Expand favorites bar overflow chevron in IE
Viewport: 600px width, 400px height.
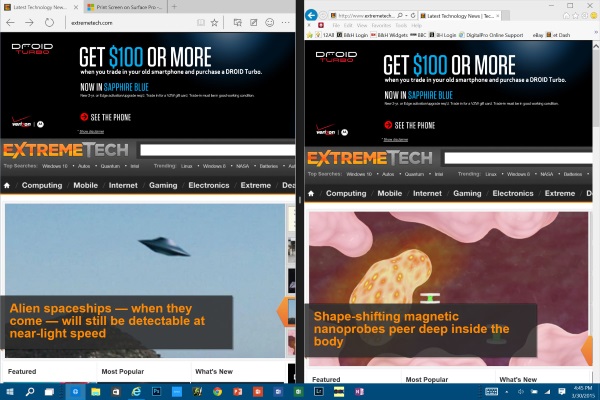[x=596, y=33]
